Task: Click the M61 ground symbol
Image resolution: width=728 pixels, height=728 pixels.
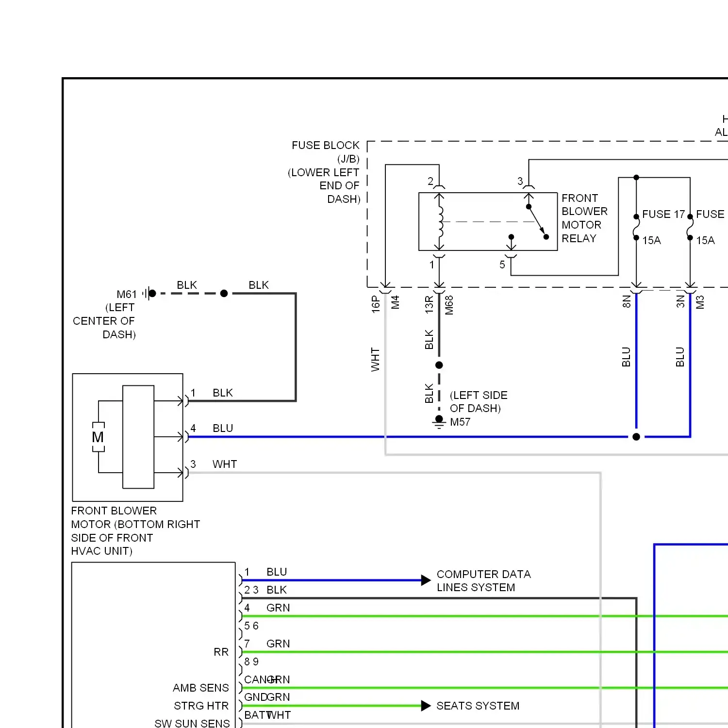Action: click(149, 293)
